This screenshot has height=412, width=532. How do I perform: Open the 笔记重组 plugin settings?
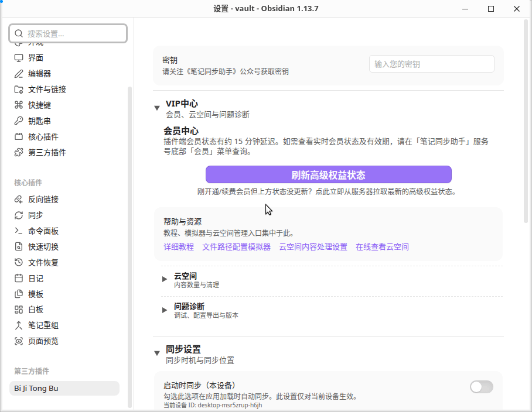[x=64, y=325]
